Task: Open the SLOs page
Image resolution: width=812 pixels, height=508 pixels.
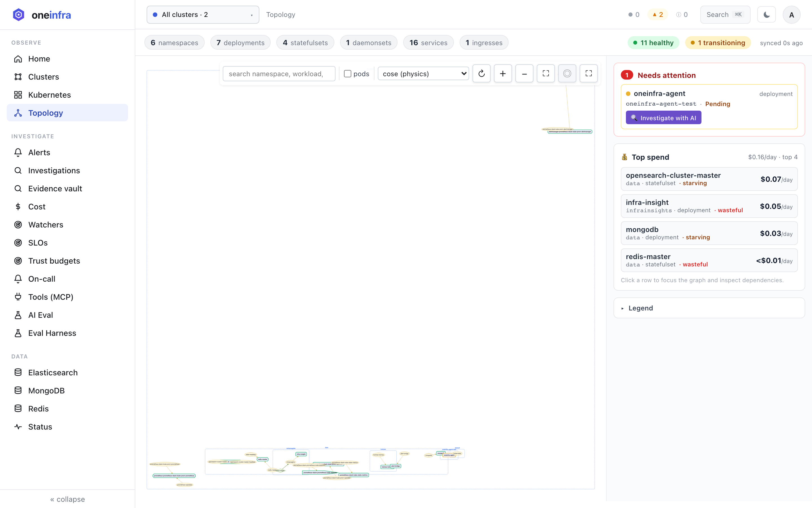Action: click(x=67, y=243)
